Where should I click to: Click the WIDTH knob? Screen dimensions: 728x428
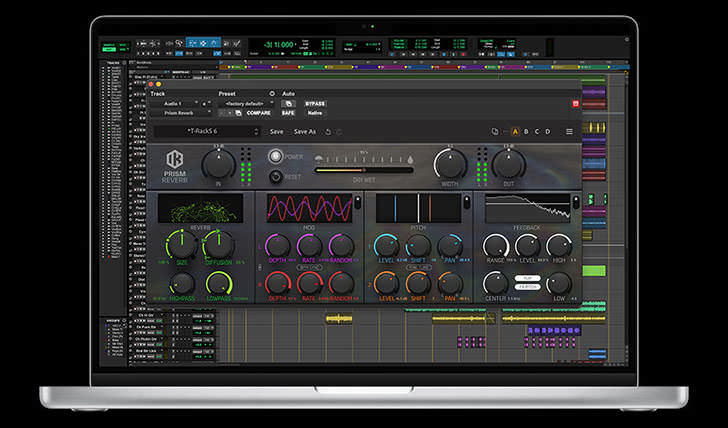tap(450, 164)
